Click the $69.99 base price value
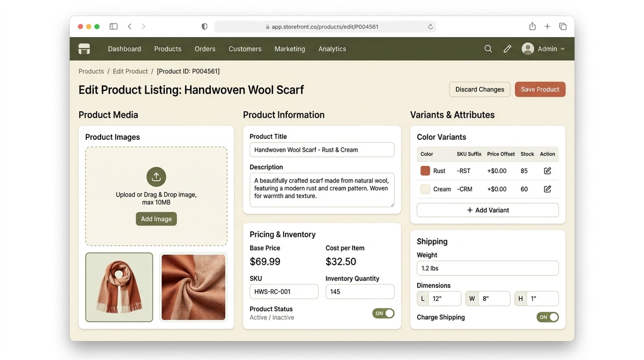The image size is (644, 360). tap(265, 261)
